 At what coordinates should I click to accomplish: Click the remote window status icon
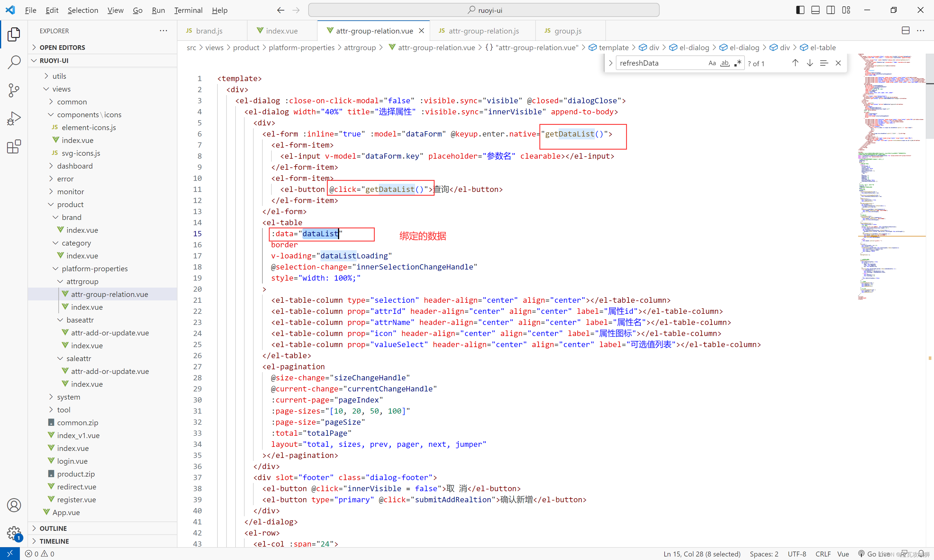10,554
